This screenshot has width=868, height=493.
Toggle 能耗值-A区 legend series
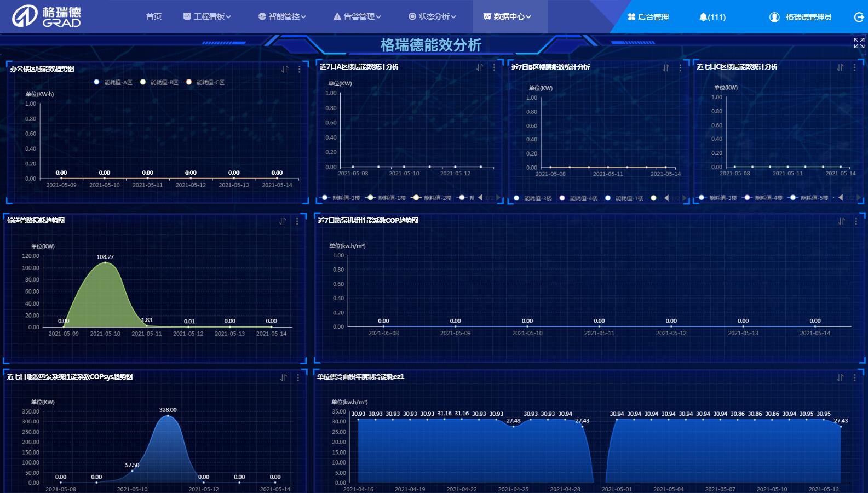coord(112,82)
